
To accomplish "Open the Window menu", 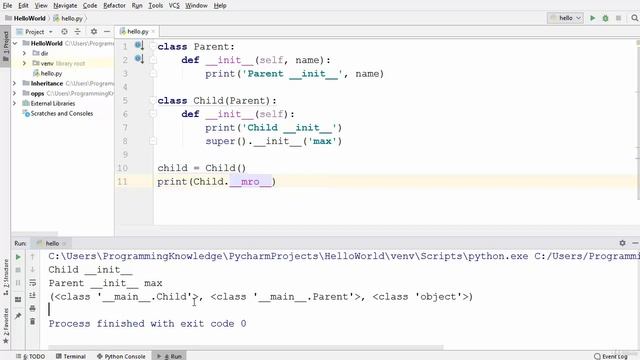I will pyautogui.click(x=196, y=6).
